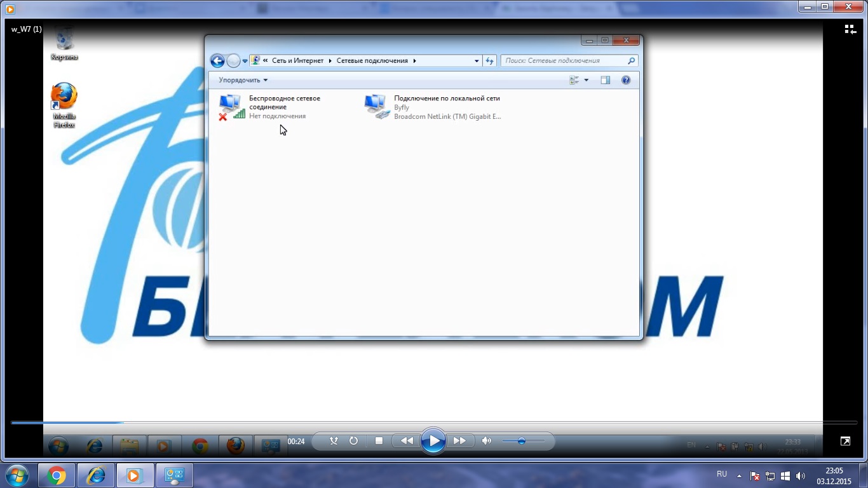Select the Mozilla Firefox desktop shortcut
868x488 pixels.
click(x=64, y=105)
